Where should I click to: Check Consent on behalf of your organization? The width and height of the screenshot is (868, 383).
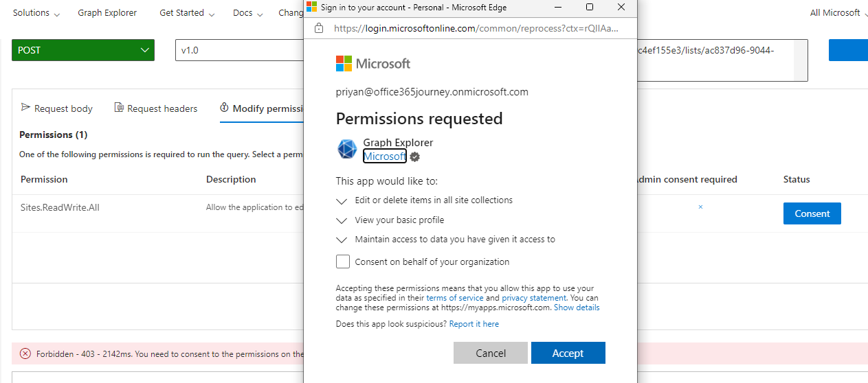(x=343, y=262)
